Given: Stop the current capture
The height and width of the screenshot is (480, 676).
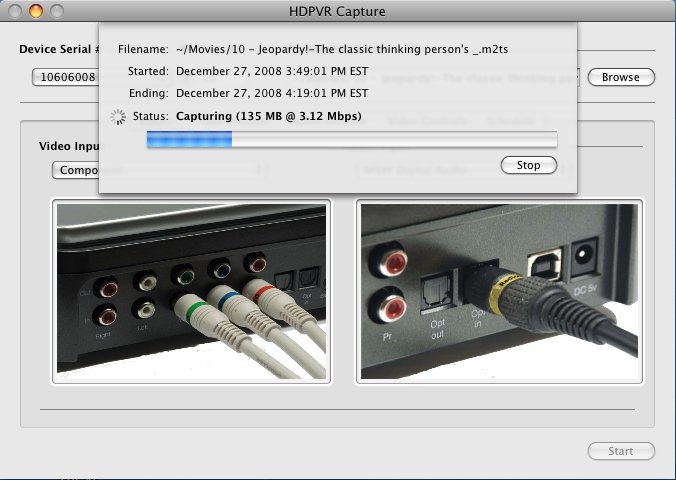Looking at the screenshot, I should tap(529, 165).
